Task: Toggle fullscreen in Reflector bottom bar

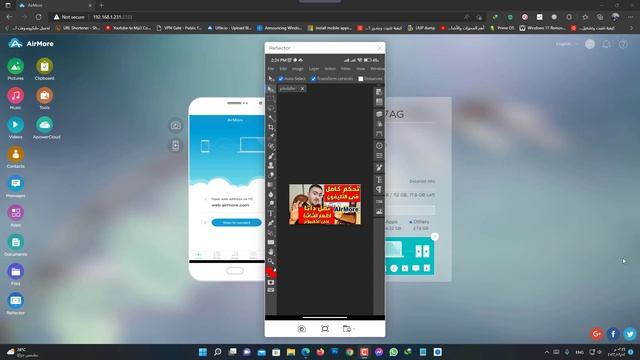Action: coord(325,329)
